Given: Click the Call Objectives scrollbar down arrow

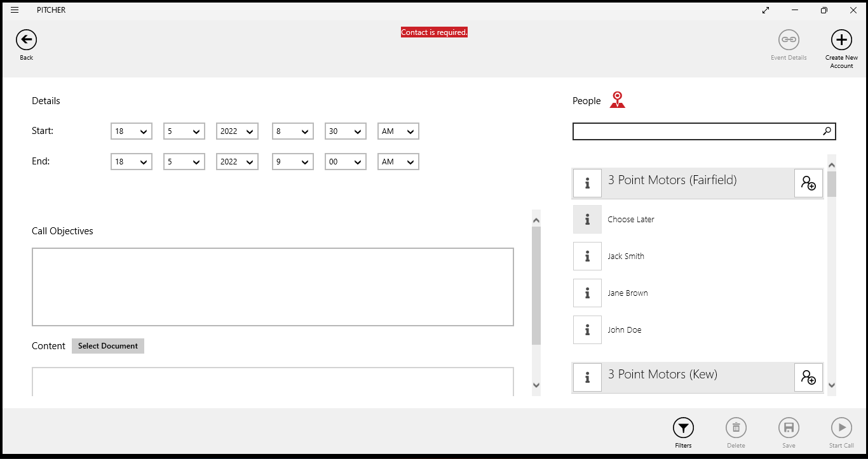Looking at the screenshot, I should pos(536,385).
